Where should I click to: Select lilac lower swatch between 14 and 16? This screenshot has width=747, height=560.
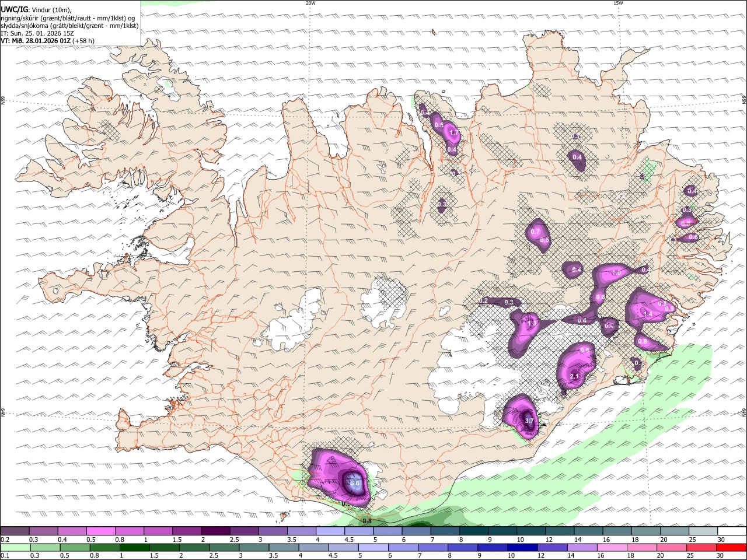[x=582, y=547]
